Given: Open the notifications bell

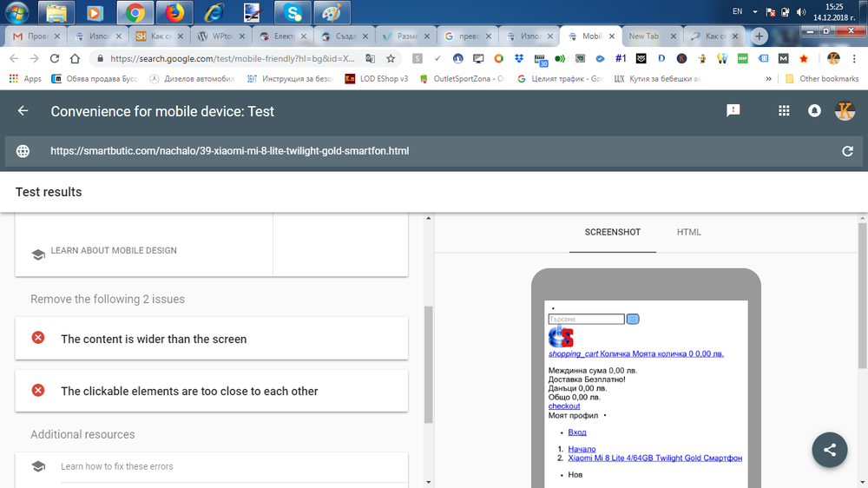Looking at the screenshot, I should (814, 111).
